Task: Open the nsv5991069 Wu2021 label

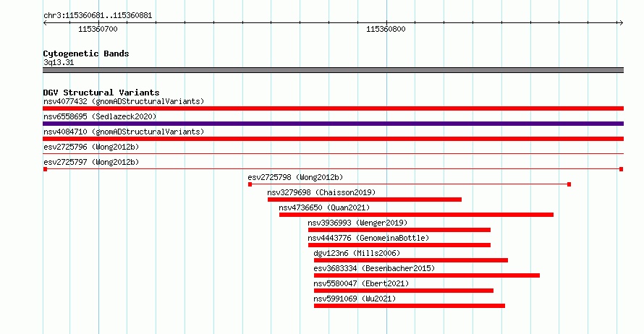Action: (x=355, y=299)
